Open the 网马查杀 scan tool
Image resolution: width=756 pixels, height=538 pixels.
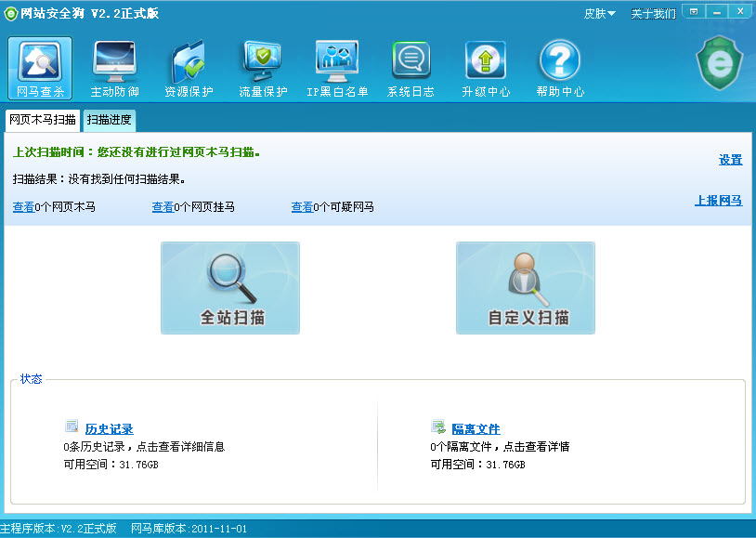[x=38, y=67]
